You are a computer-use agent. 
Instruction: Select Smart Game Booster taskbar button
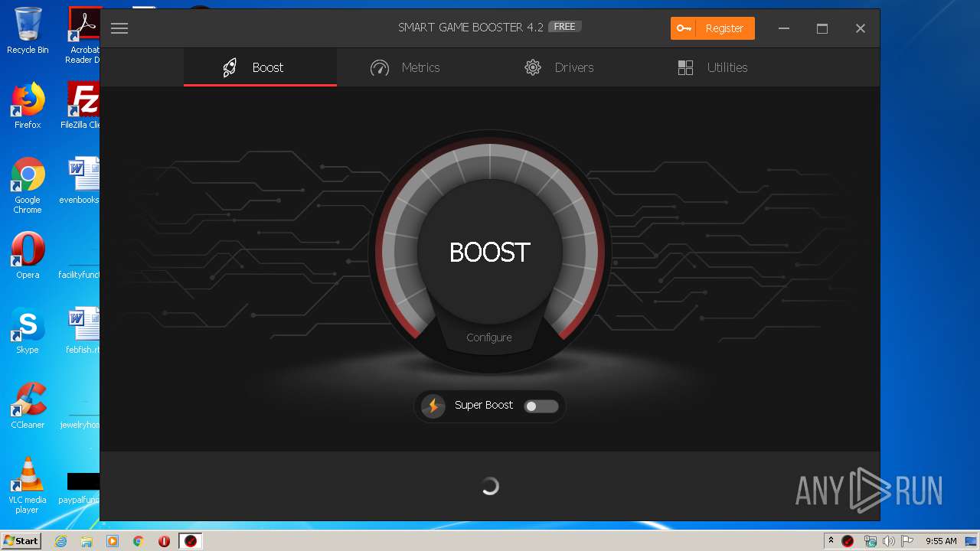(191, 541)
